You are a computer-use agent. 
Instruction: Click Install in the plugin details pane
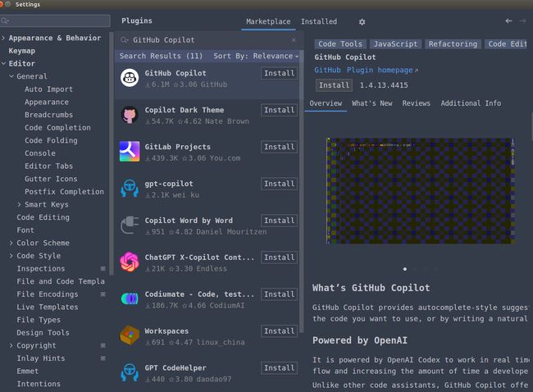point(334,85)
